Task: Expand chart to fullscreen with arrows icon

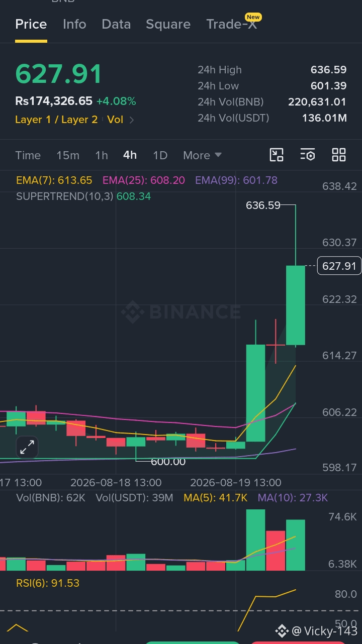Action: pyautogui.click(x=27, y=447)
